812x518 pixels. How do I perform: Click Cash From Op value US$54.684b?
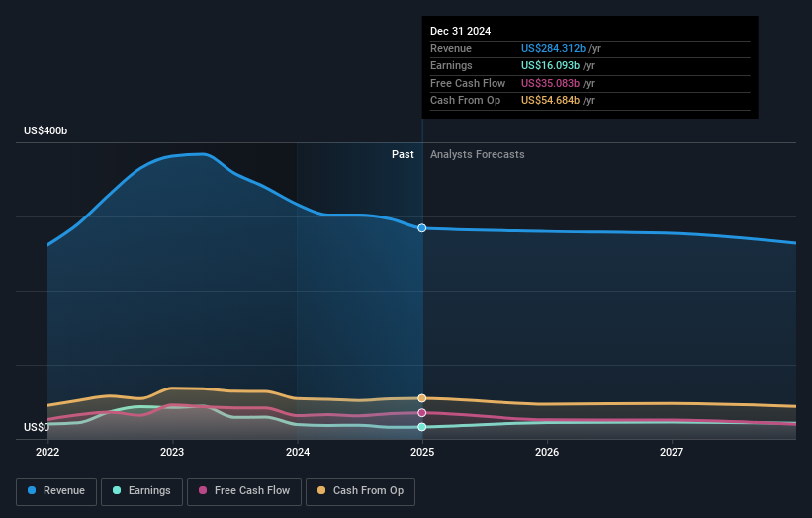click(550, 101)
